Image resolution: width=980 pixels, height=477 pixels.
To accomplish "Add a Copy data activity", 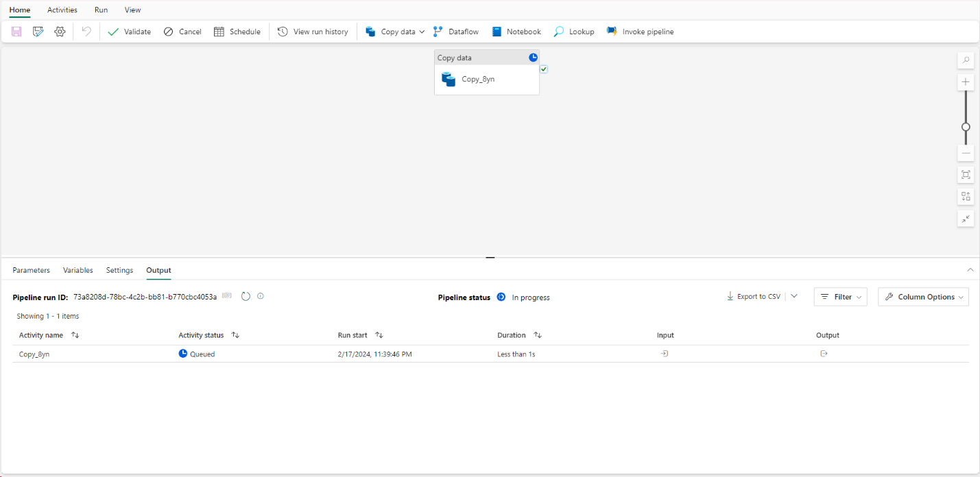I will (x=390, y=32).
